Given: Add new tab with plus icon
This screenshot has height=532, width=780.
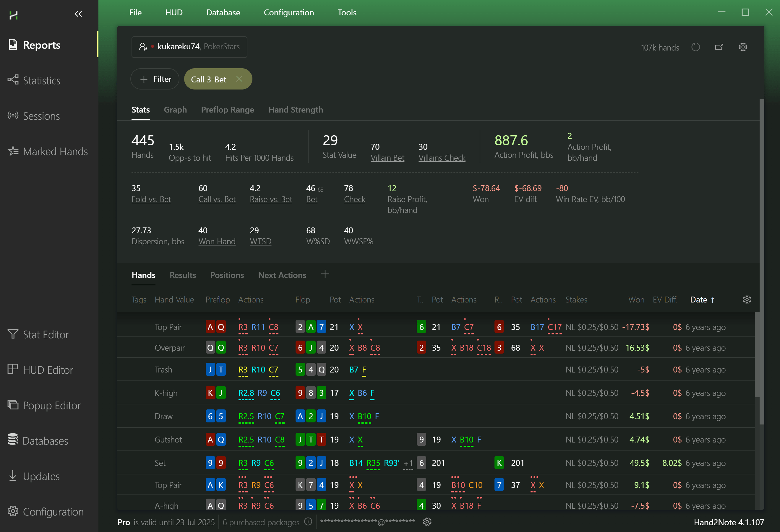Looking at the screenshot, I should pyautogui.click(x=325, y=274).
